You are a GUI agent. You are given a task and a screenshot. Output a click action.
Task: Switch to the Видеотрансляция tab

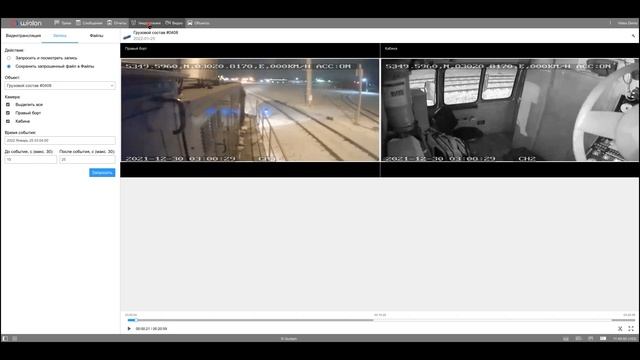[x=23, y=36]
